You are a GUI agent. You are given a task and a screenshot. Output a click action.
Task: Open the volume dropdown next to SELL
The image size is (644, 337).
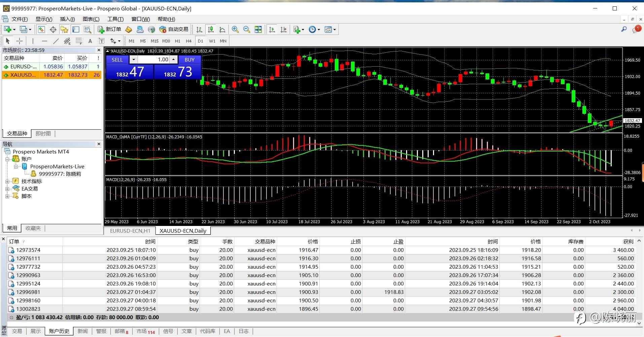pos(134,60)
